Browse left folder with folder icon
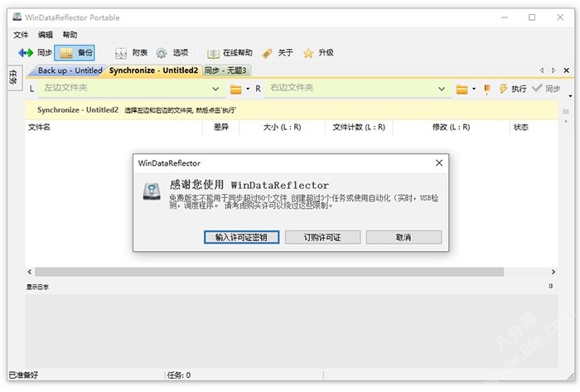The height and width of the screenshot is (392, 580). tap(235, 90)
